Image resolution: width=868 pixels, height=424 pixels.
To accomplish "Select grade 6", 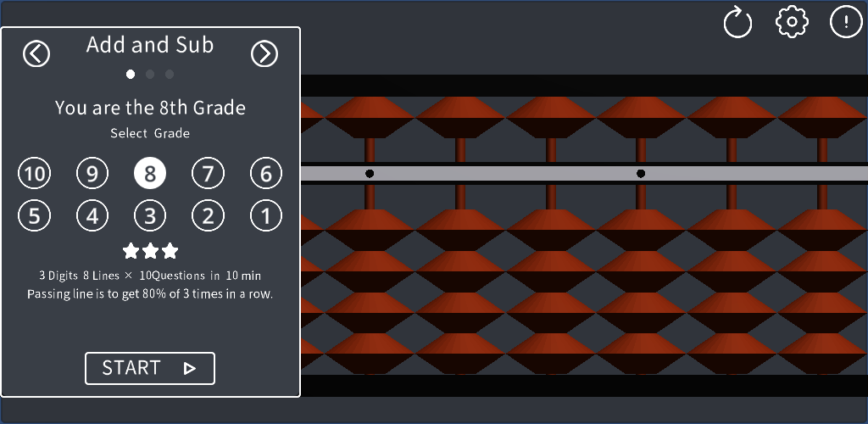I will click(x=266, y=174).
